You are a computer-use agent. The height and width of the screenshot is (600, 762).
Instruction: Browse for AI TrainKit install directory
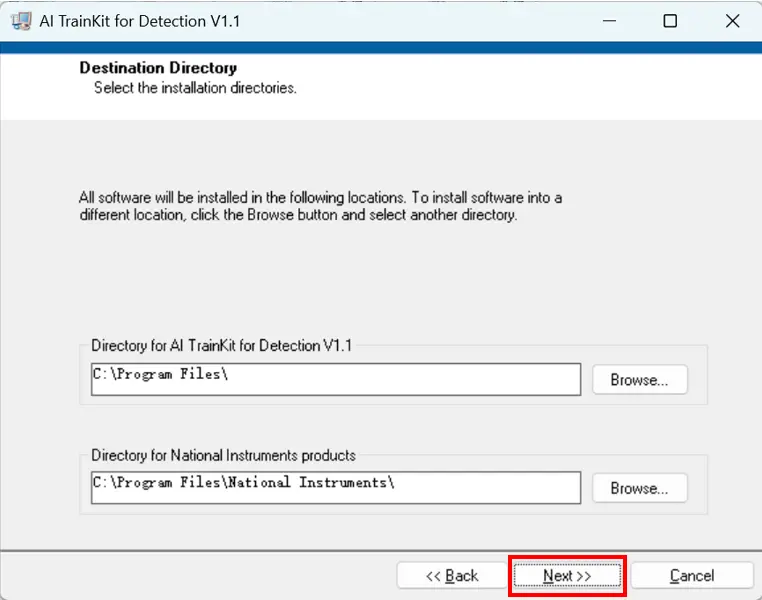(639, 380)
